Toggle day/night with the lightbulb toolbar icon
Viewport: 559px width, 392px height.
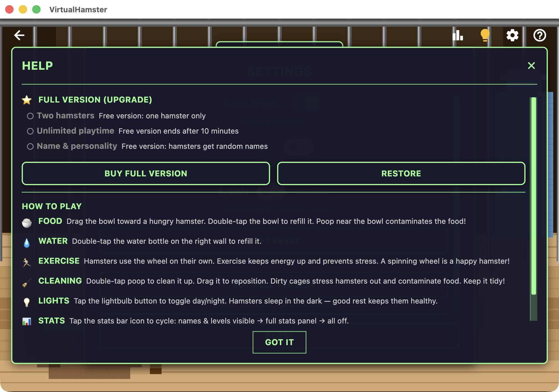pos(485,35)
